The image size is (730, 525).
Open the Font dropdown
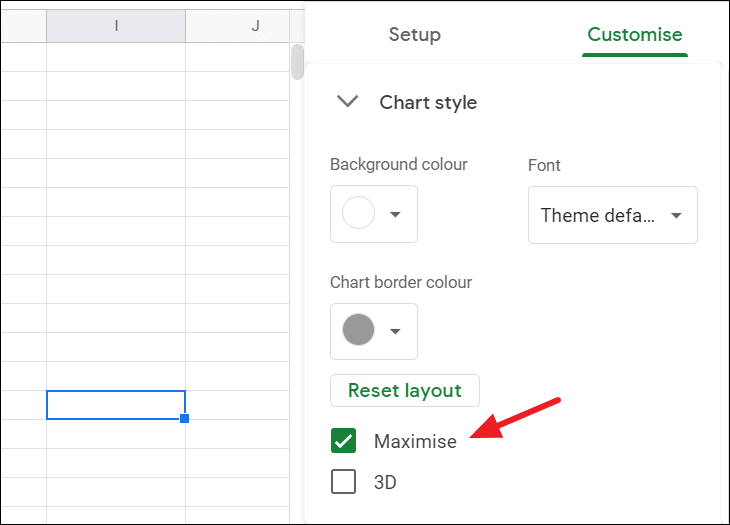point(612,215)
